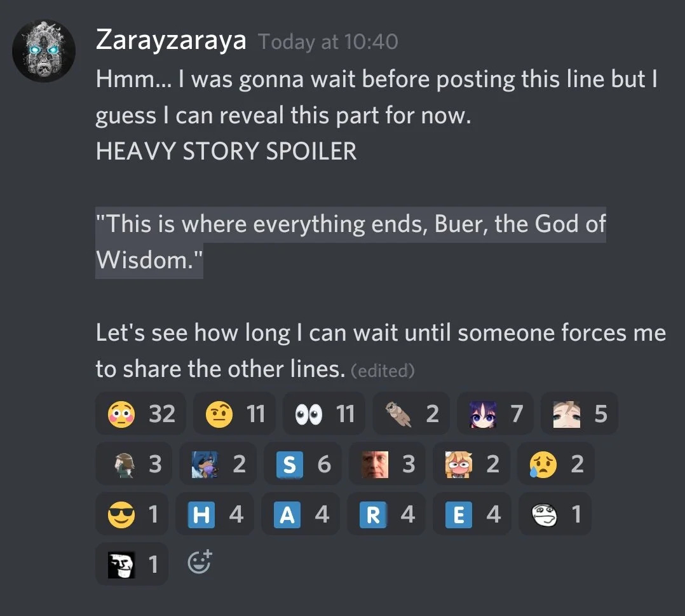Click the sad crying face reaction
The image size is (685, 616).
coord(555,463)
